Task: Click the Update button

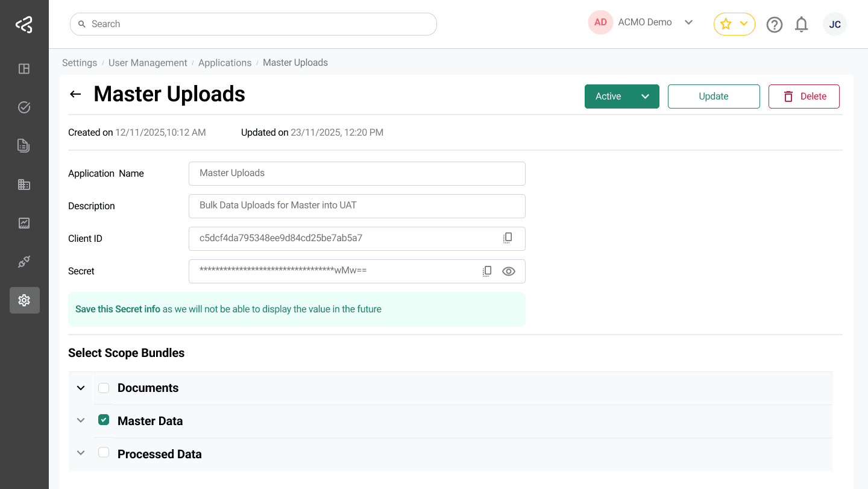Action: 713,96
